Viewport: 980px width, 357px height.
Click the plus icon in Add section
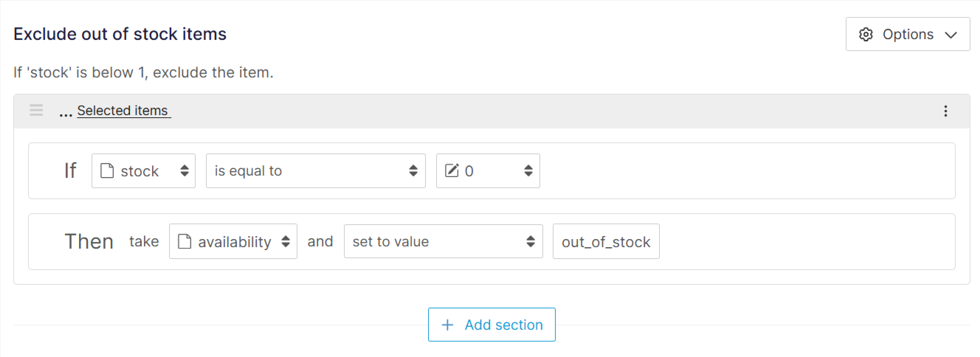[447, 325]
